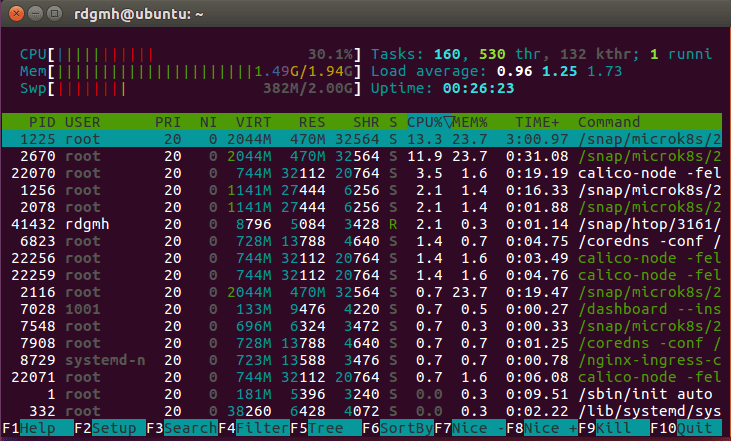Screen dimensions: 731x441
Task: Click the 3:00.97 time value
Action: click(537, 139)
